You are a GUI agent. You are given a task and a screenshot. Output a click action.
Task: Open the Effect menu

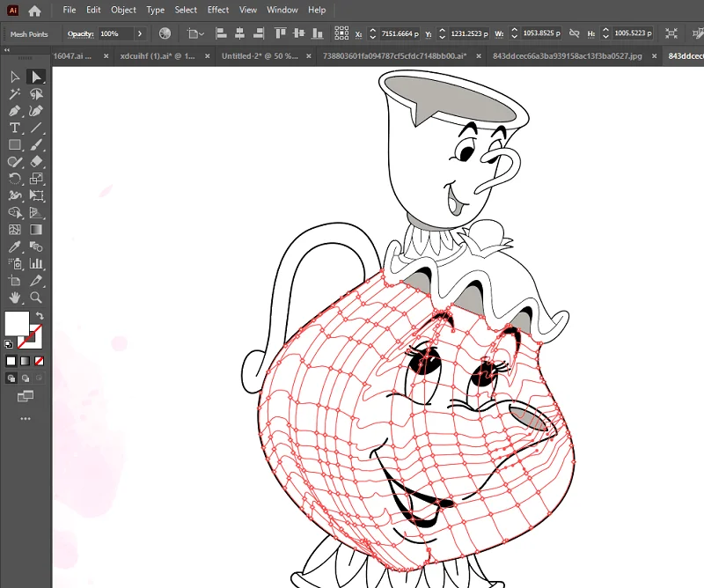[x=218, y=10]
